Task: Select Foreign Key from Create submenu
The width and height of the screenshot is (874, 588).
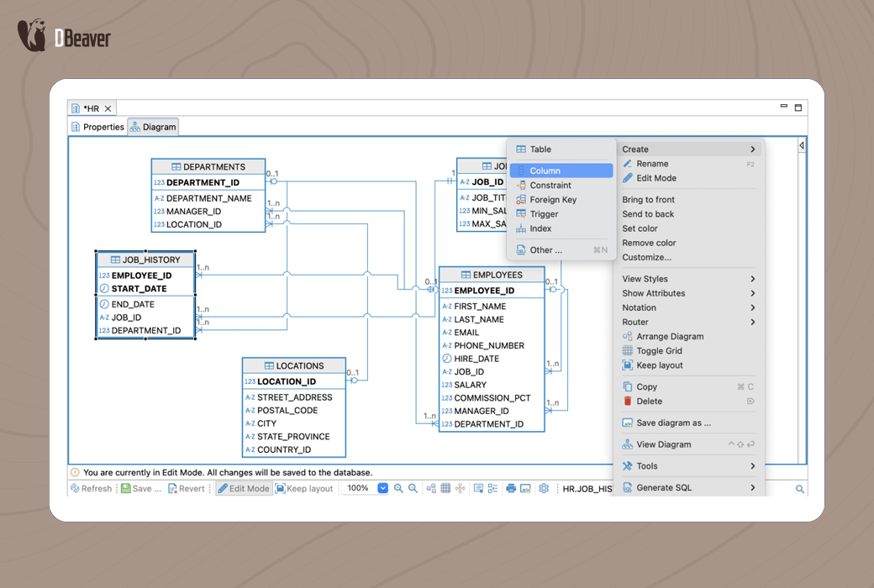Action: (x=553, y=200)
